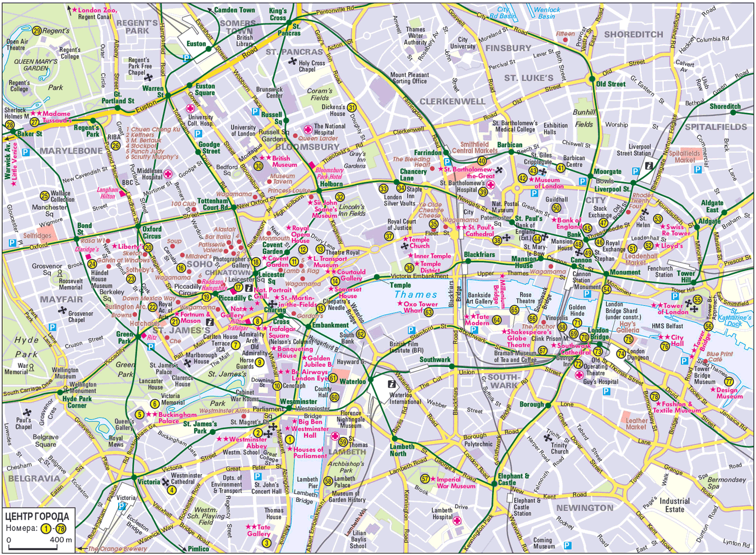Click the MARYLEBONE district label
This screenshot has width=756, height=555.
point(71,151)
